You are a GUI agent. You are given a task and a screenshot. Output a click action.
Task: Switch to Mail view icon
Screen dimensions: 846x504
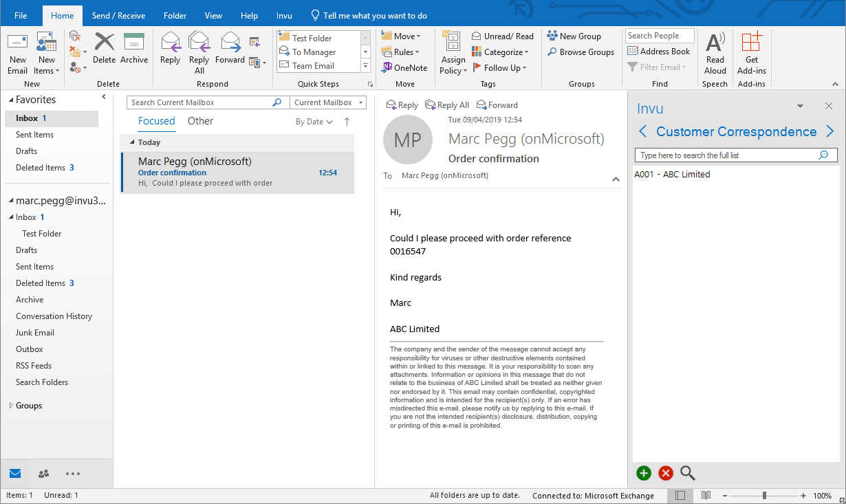tap(15, 474)
